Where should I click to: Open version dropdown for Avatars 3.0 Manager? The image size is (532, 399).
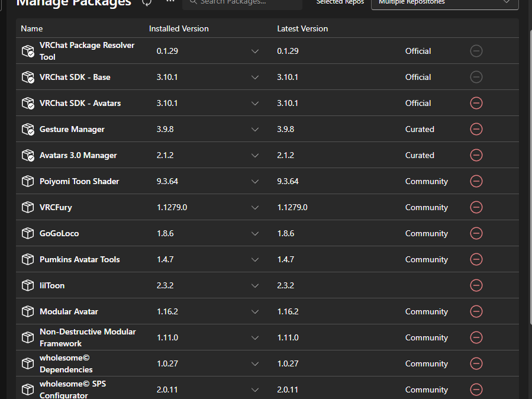tap(255, 155)
